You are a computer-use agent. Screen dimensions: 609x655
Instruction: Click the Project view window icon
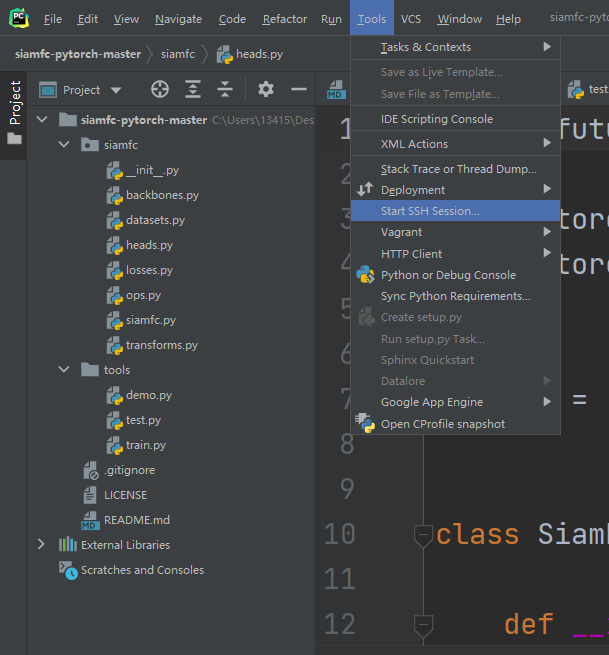[x=48, y=90]
